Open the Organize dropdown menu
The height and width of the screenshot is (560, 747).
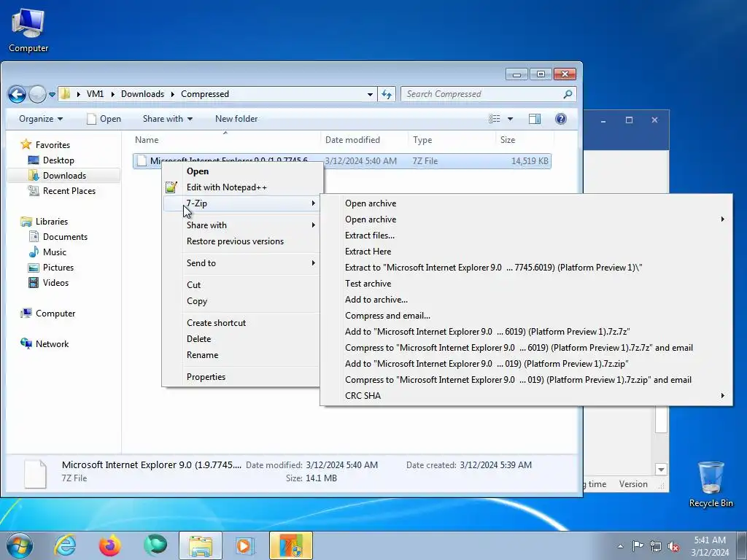click(x=41, y=119)
